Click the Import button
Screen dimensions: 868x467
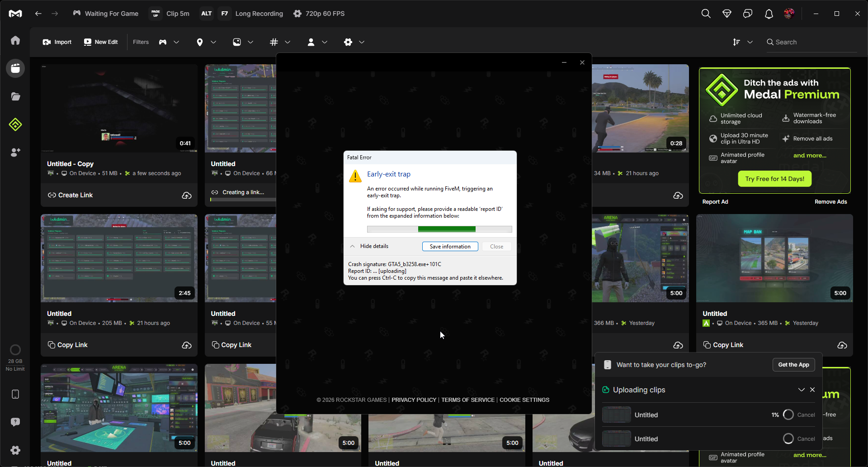[57, 42]
